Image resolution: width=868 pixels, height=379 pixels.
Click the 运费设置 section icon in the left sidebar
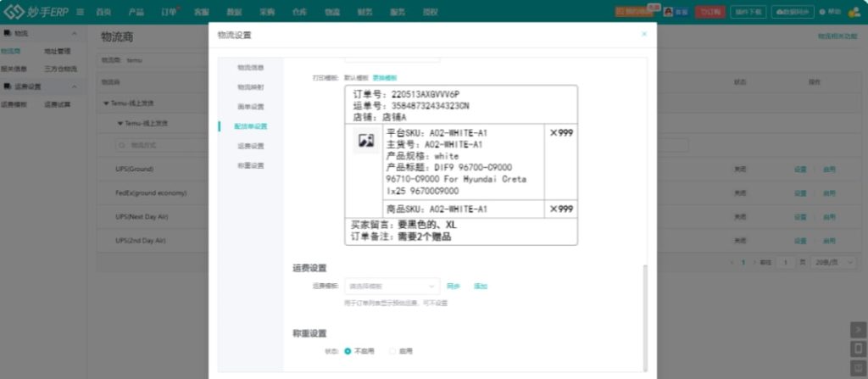coord(7,86)
